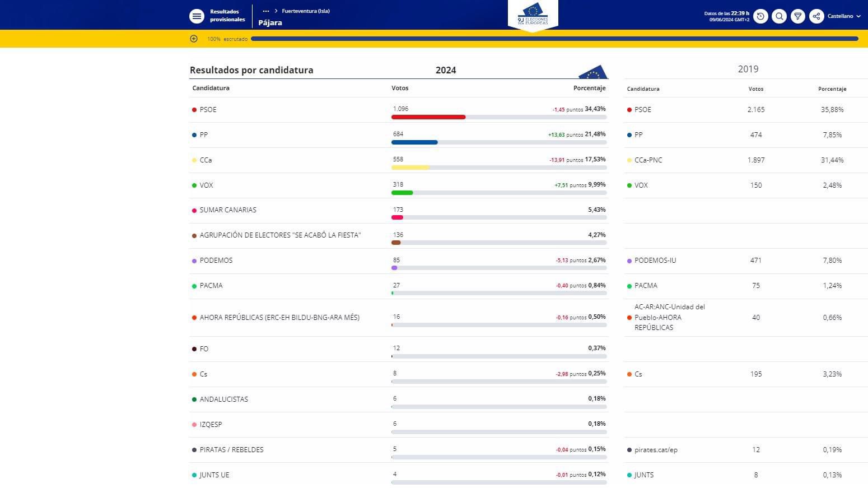
Task: Click JUNTS in 2019 list
Action: point(644,475)
